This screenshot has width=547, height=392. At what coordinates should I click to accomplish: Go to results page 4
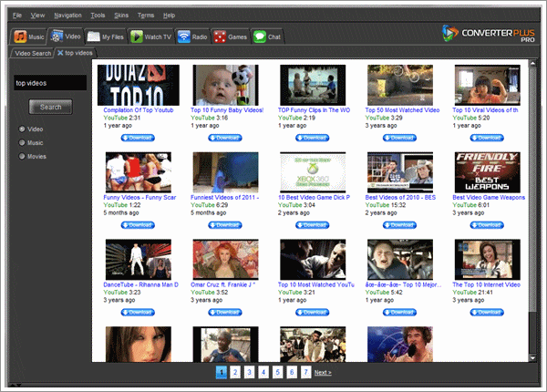(x=263, y=372)
